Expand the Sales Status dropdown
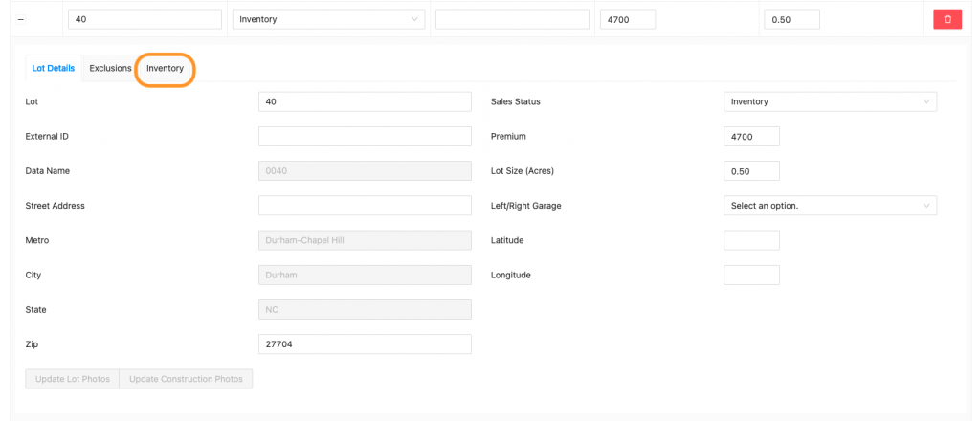Image resolution: width=980 pixels, height=421 pixels. click(x=830, y=101)
